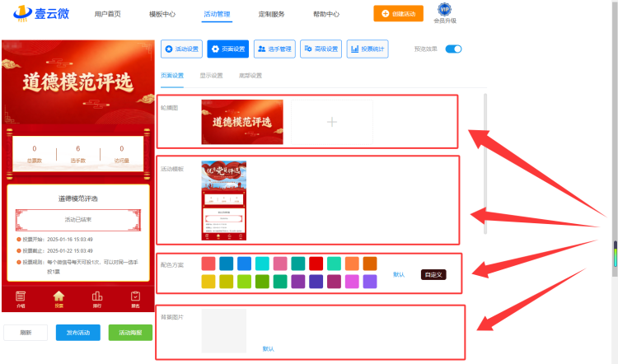Add a carousel image with the plus box
Screen dimensions: 618x364
tap(332, 122)
